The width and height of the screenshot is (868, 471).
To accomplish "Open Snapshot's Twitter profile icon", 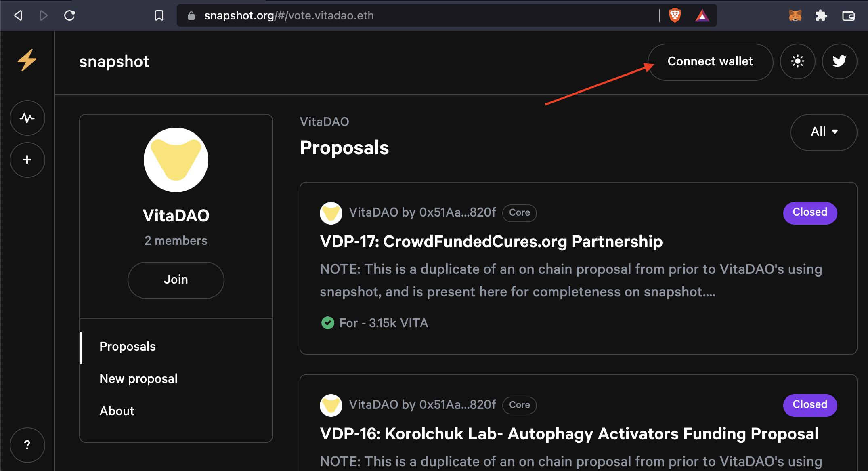I will 839,61.
